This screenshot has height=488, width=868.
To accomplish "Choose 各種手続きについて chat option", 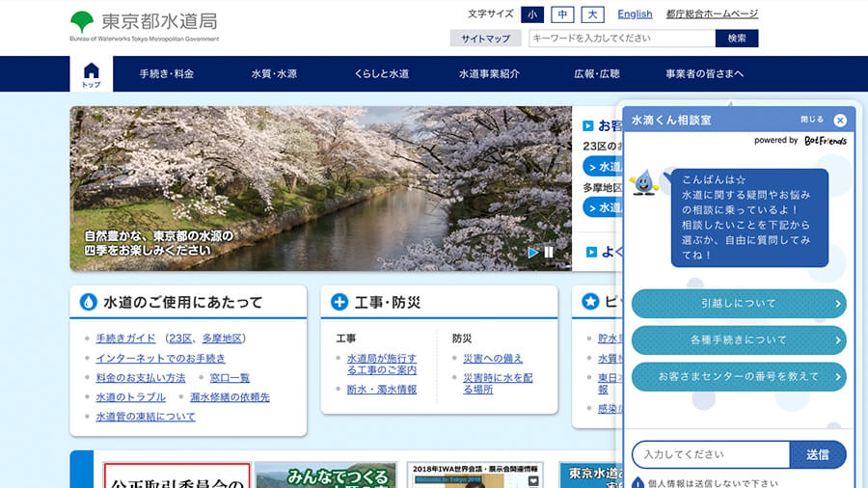I will (x=739, y=339).
